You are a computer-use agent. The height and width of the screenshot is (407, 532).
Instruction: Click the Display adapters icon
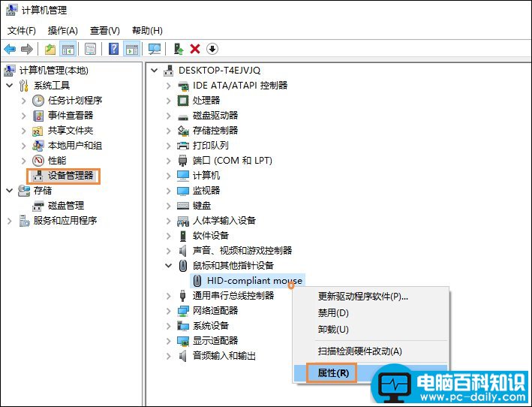pyautogui.click(x=183, y=341)
